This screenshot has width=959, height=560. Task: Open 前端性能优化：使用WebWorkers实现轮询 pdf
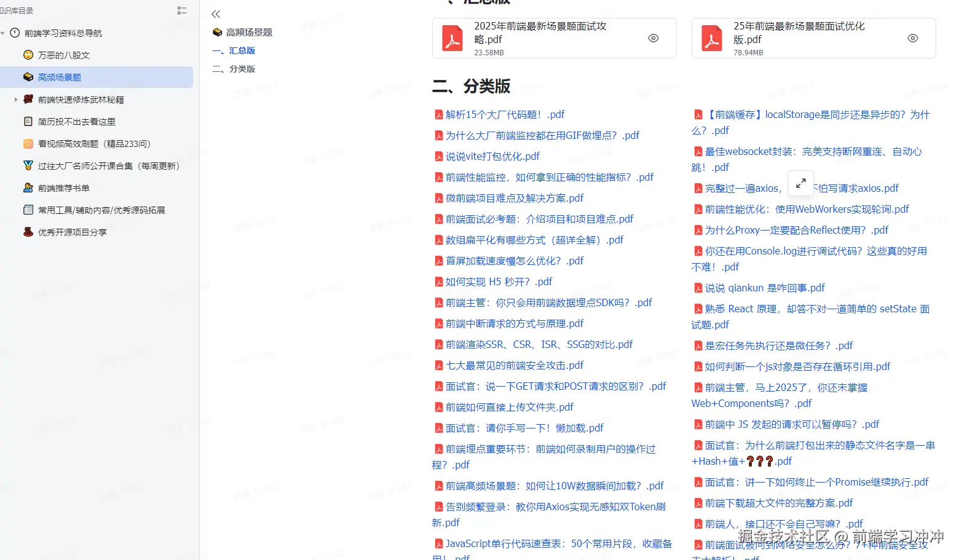[x=807, y=209]
